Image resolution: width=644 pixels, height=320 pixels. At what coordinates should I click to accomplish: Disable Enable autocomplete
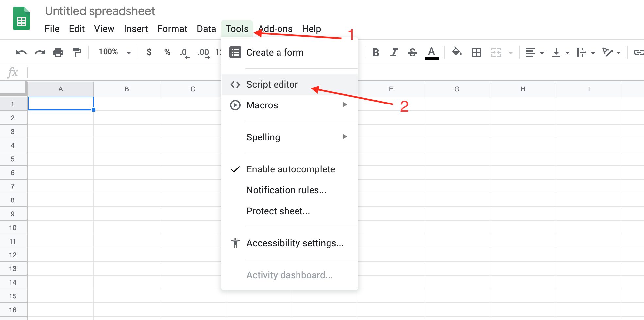pos(291,169)
